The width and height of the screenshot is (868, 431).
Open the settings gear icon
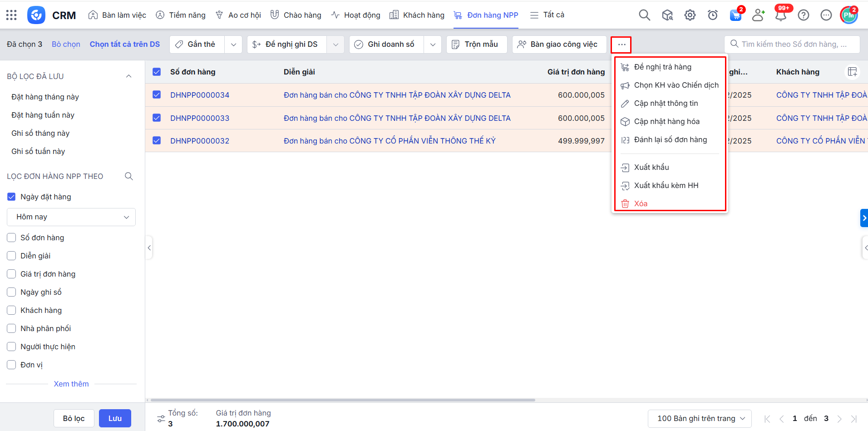pos(690,15)
